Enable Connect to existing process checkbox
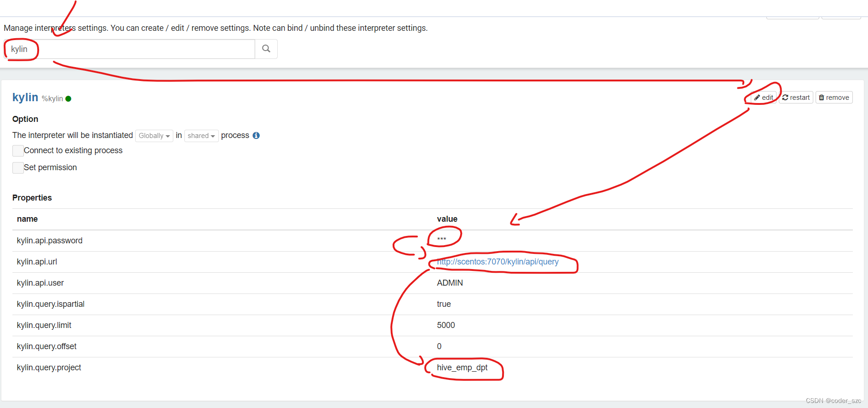The height and width of the screenshot is (408, 868). [18, 151]
